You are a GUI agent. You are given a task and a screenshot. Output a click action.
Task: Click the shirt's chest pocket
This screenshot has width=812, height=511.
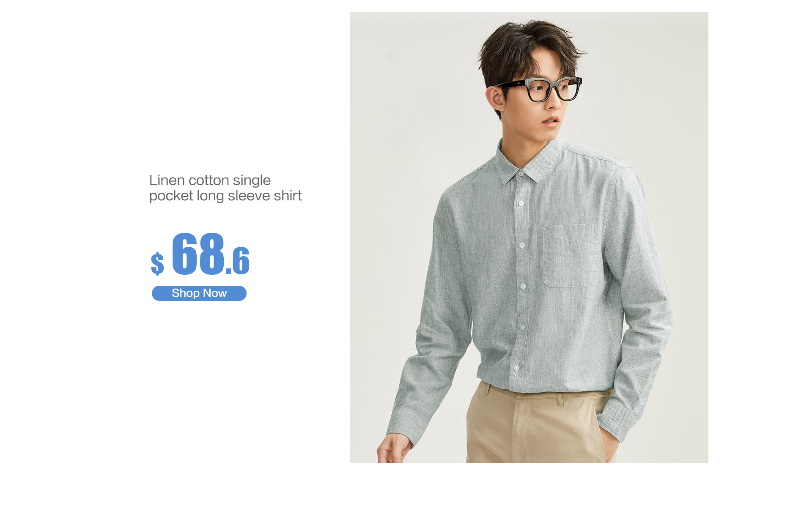(571, 256)
